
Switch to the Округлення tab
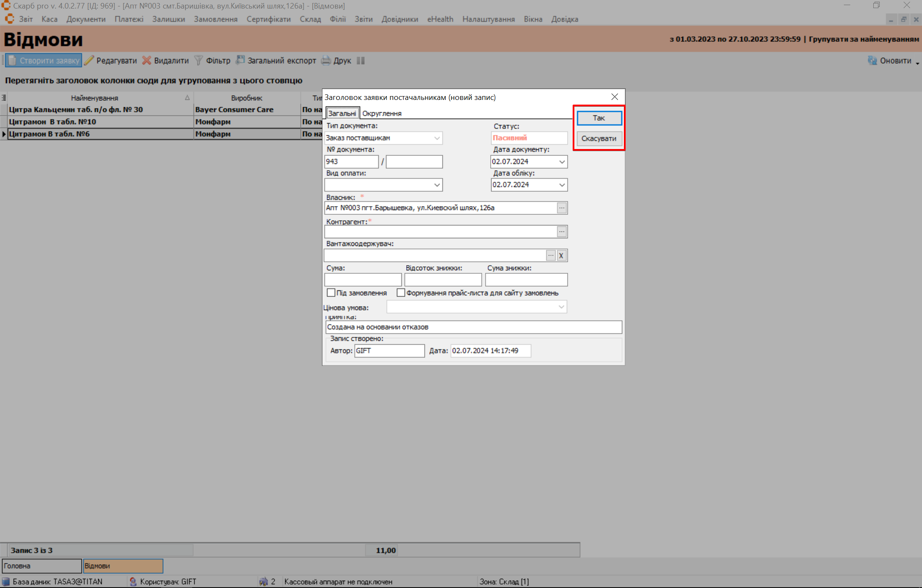(x=382, y=114)
